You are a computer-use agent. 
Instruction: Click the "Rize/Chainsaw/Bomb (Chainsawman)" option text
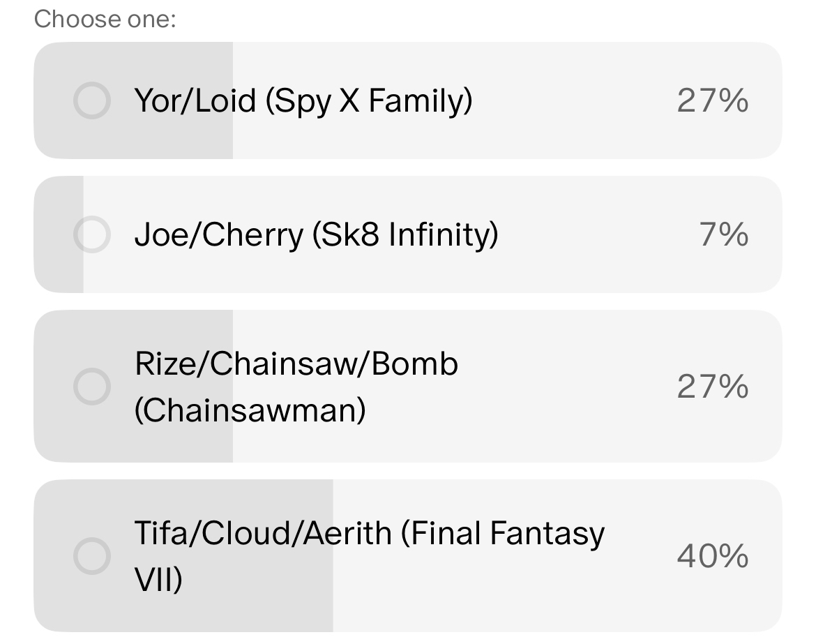point(296,386)
